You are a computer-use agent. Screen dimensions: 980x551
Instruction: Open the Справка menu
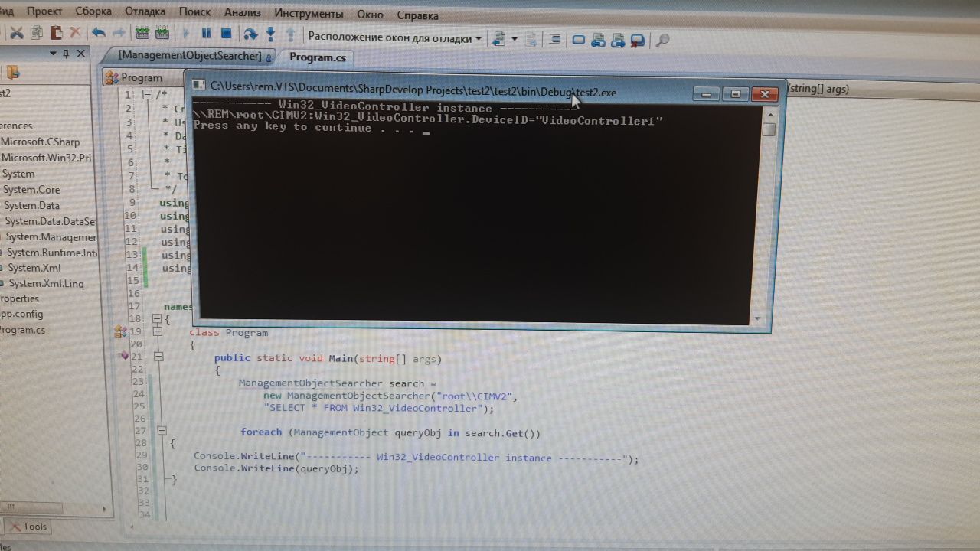click(418, 15)
